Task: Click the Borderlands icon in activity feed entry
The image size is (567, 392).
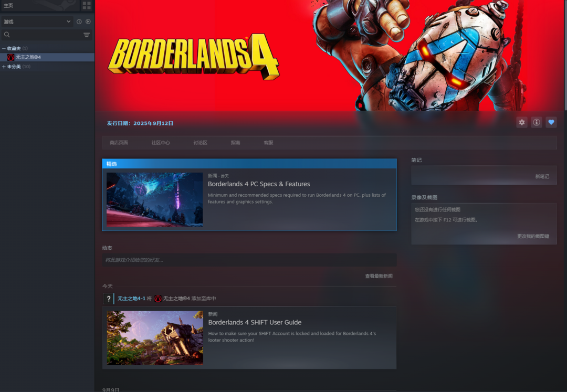Action: (158, 299)
